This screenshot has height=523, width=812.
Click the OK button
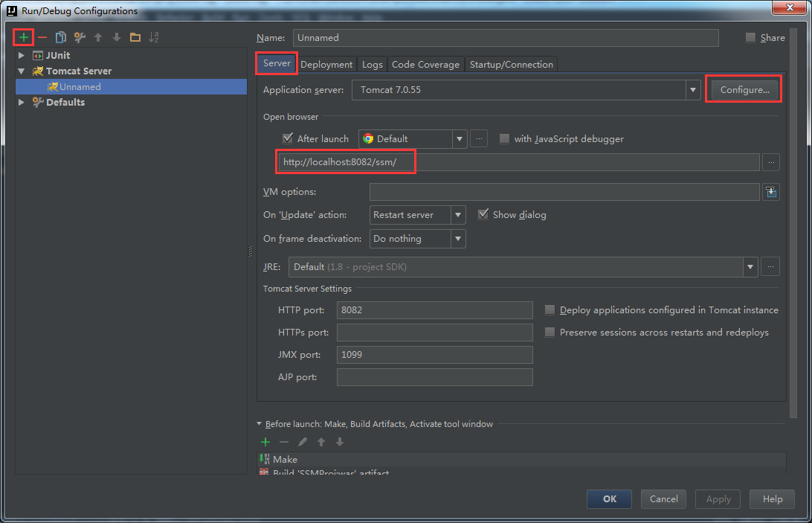[609, 499]
